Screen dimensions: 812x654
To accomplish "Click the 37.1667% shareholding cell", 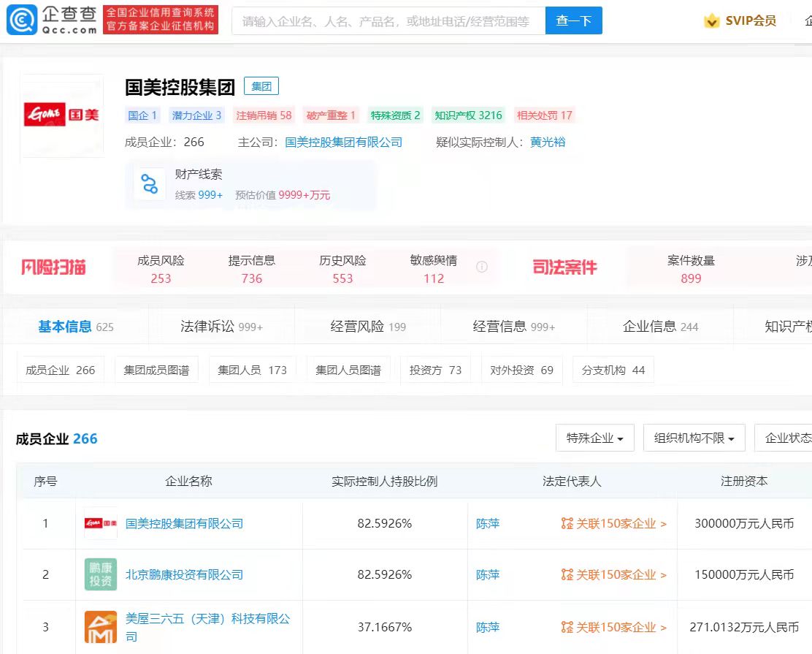I will click(385, 627).
